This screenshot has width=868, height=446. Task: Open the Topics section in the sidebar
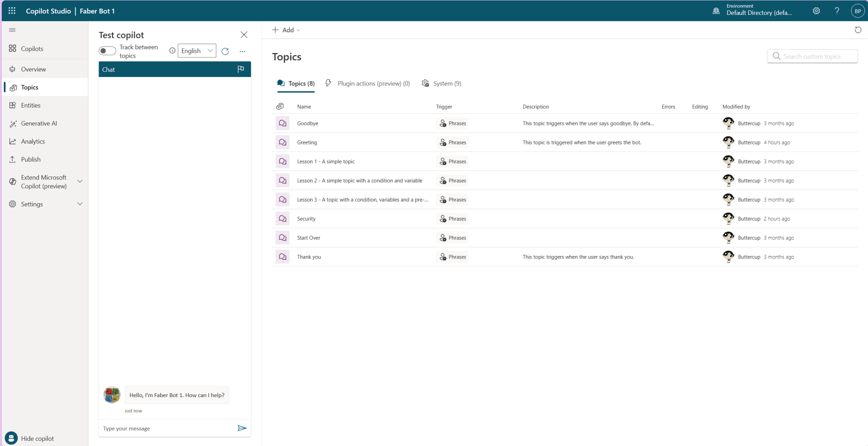(x=30, y=87)
